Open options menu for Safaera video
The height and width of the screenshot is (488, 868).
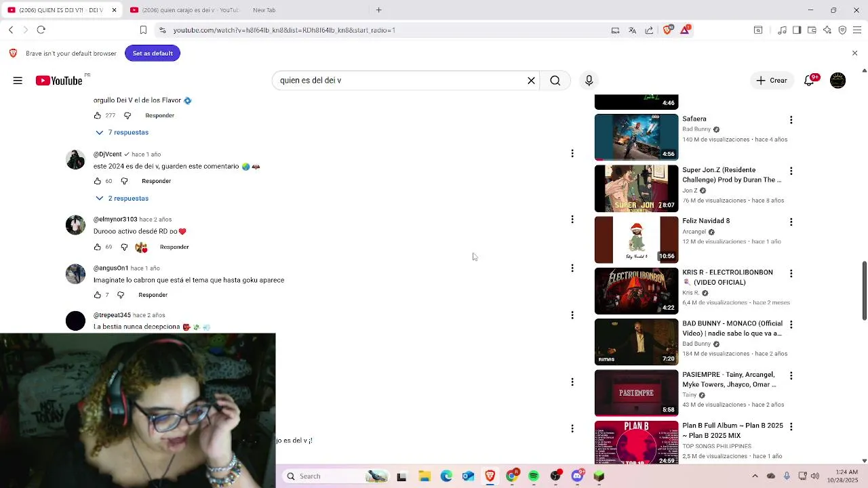point(791,120)
